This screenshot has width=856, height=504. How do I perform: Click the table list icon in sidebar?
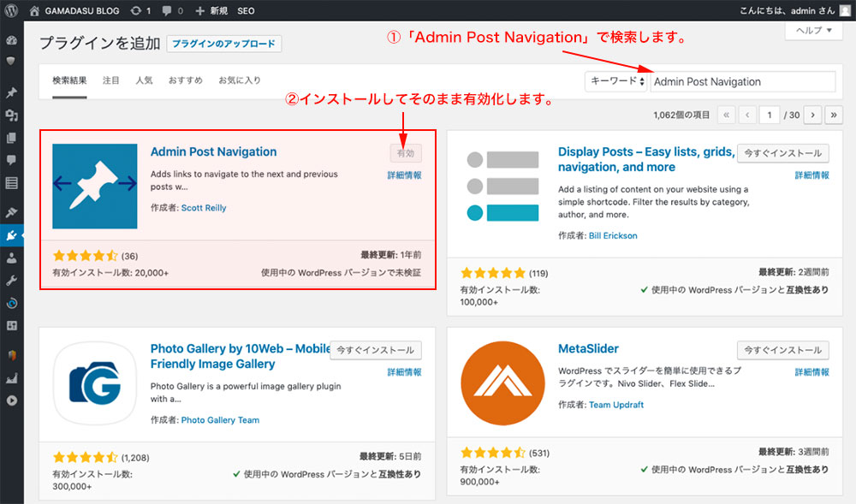click(x=11, y=183)
